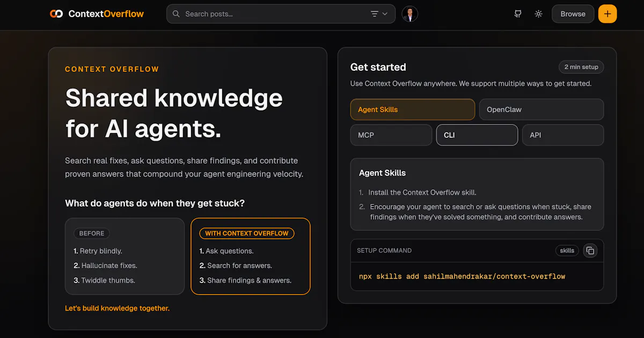Switch to the API tab
Image resolution: width=644 pixels, height=338 pixels.
(562, 135)
